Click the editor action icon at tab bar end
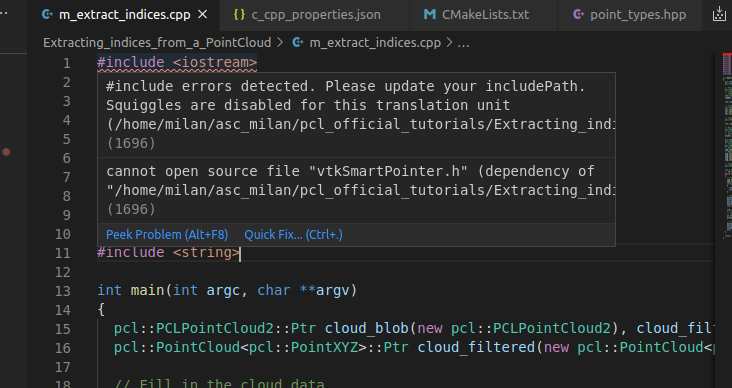 click(719, 15)
